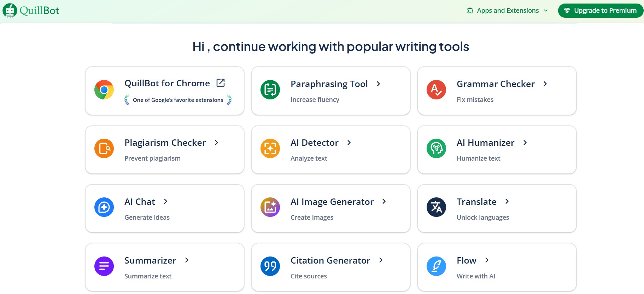Click the external link icon beside Chrome
The width and height of the screenshot is (644, 294).
tap(221, 83)
